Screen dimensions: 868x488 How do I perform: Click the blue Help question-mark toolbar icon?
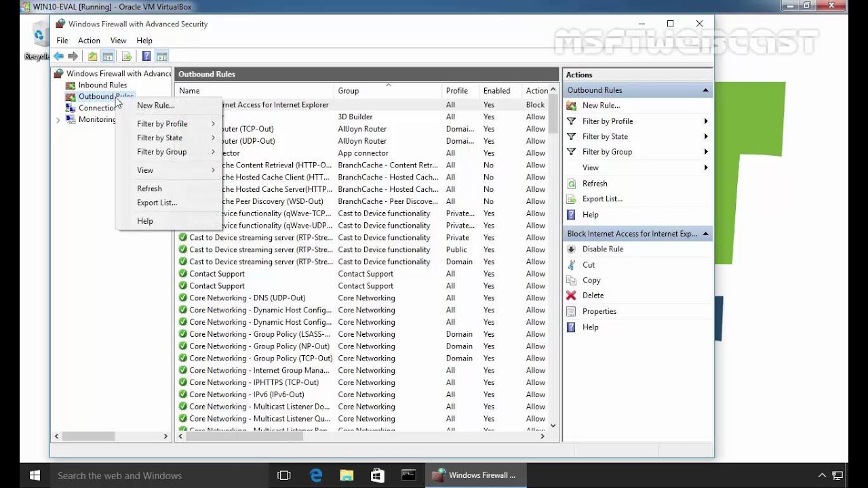pyautogui.click(x=146, y=56)
